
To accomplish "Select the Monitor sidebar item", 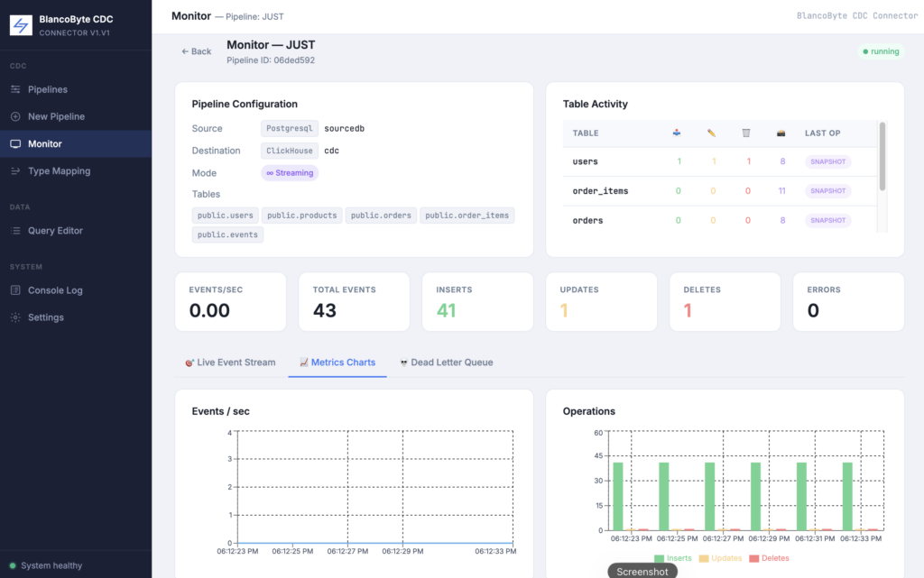I will point(76,143).
